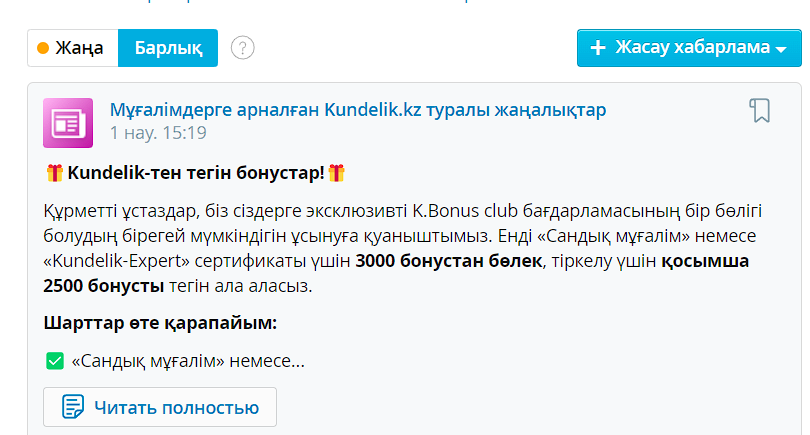Click the gift emoji before the heading

[x=55, y=173]
